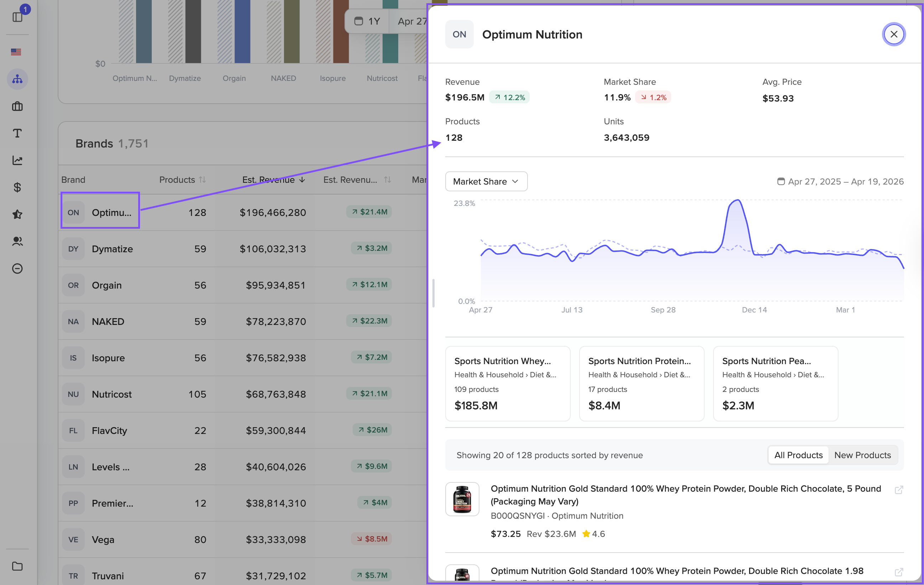The width and height of the screenshot is (924, 585).
Task: Close the Optimum Nutrition detail panel
Action: tap(894, 34)
